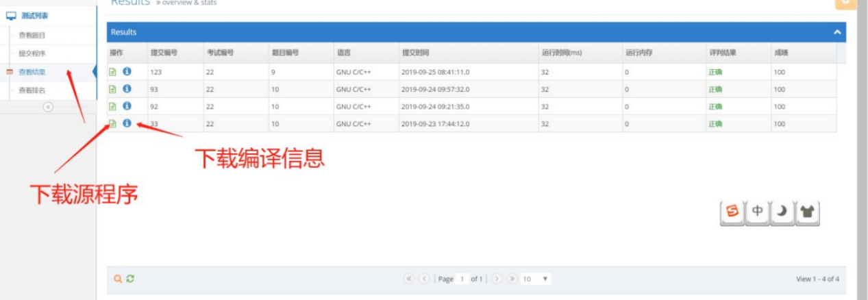868x300 pixels.
Task: Click the page number input field
Action: click(462, 279)
